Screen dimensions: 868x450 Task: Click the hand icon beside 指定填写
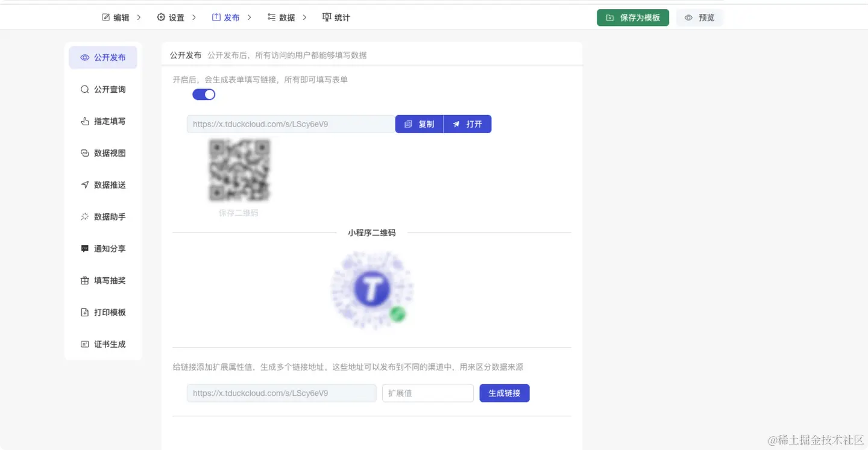tap(85, 121)
